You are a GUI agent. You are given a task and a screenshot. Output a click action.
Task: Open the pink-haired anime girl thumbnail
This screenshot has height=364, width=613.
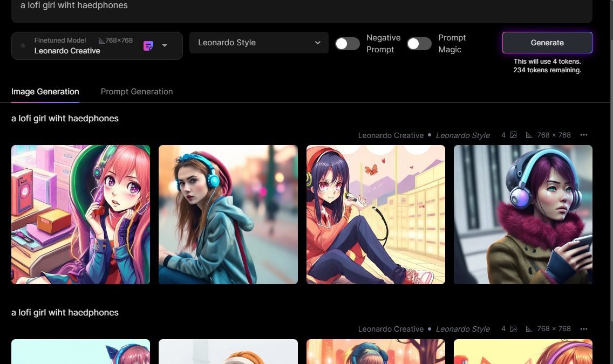coord(80,215)
